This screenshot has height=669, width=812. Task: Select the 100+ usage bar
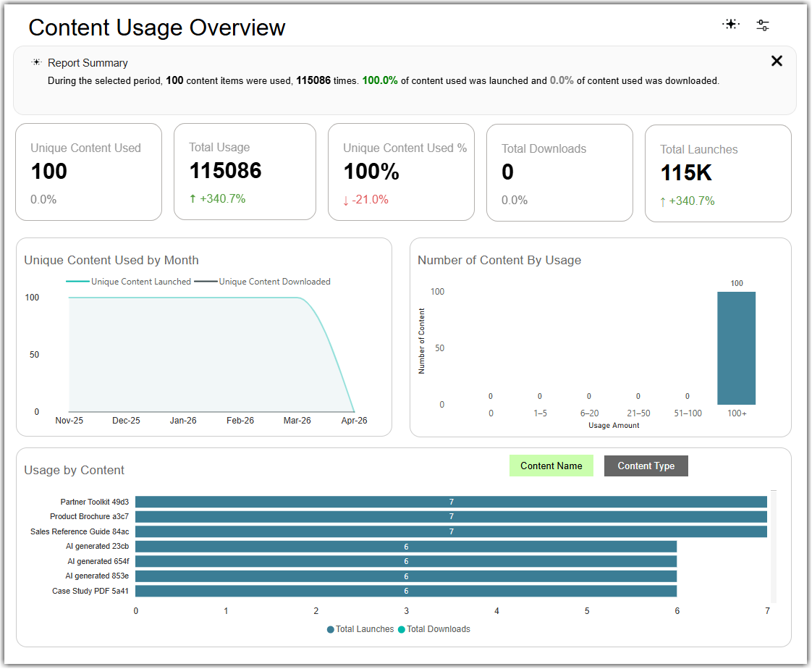click(x=736, y=348)
